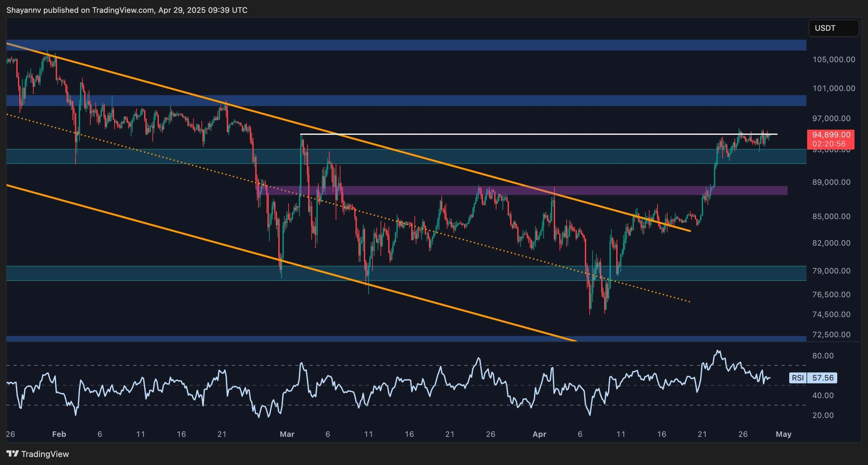Select the Apr marker on time axis
Image resolution: width=868 pixels, height=465 pixels.
(x=539, y=434)
